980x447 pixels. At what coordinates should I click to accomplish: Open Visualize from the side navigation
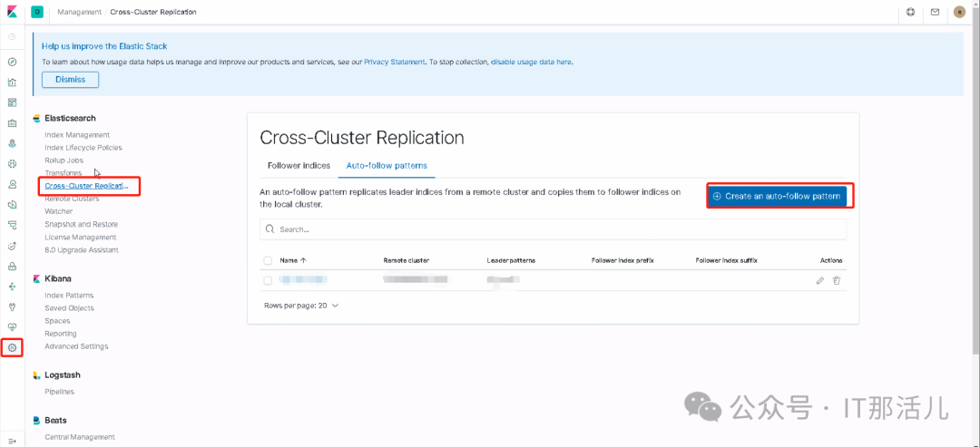(x=12, y=83)
